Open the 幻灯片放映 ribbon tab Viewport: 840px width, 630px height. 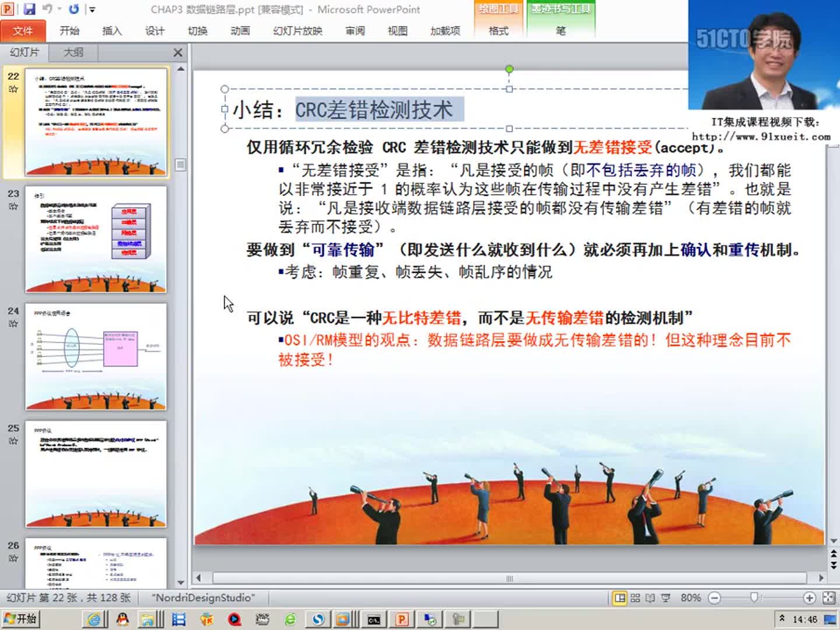(297, 31)
